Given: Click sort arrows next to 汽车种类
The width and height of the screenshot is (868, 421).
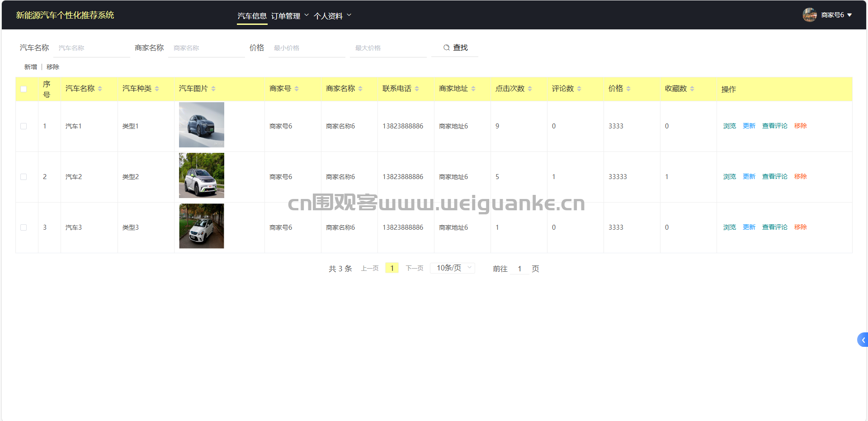Looking at the screenshot, I should click(157, 89).
